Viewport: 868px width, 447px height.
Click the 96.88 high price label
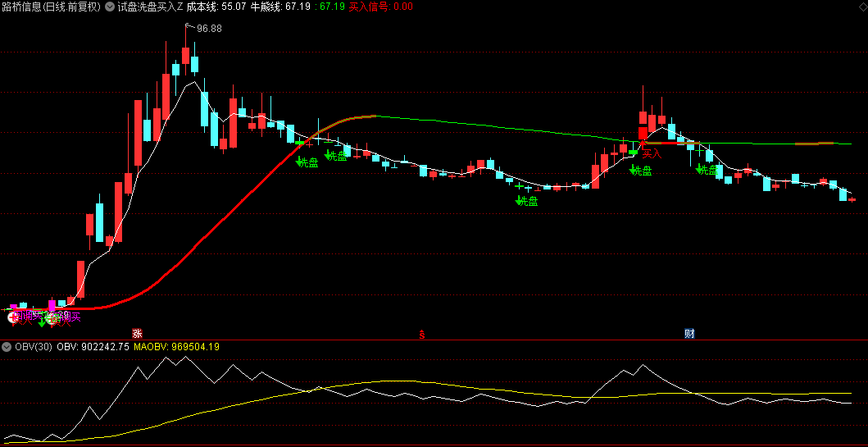209,29
